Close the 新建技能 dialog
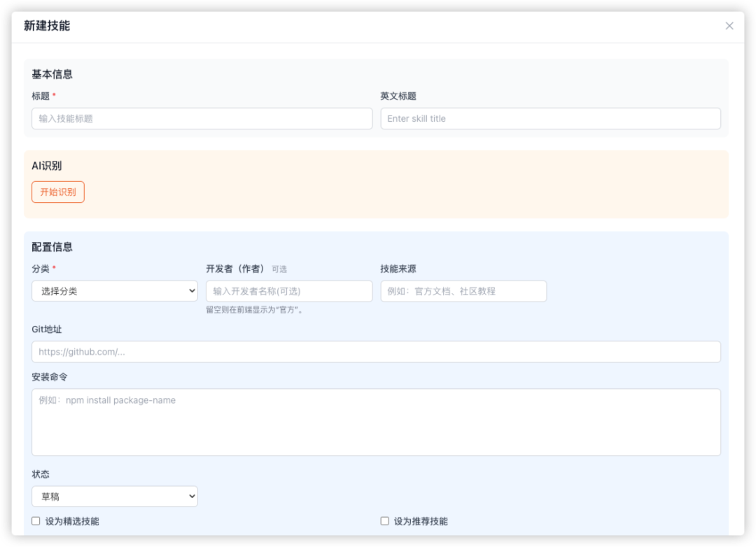Screen dimensions: 756x547 coord(729,26)
